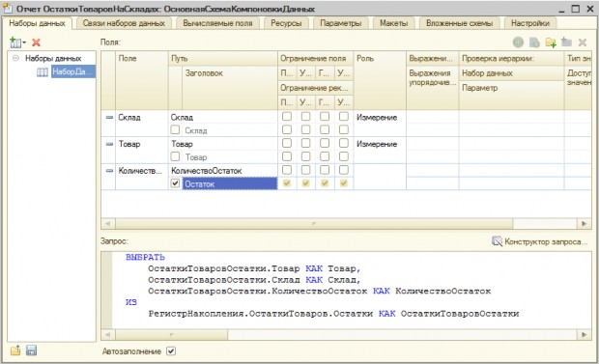Screen dimensions: 599x364
Task: Click the copy field icon above fields table
Action: click(x=534, y=42)
